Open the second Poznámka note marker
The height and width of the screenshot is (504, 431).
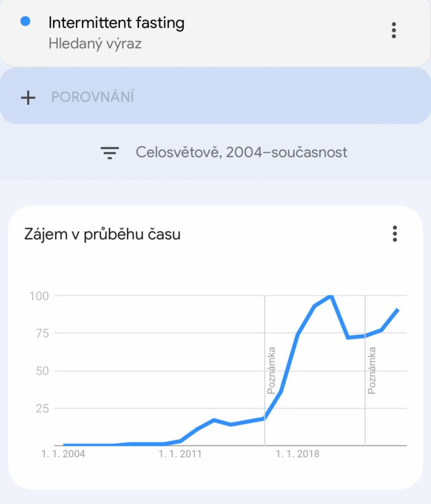371,370
